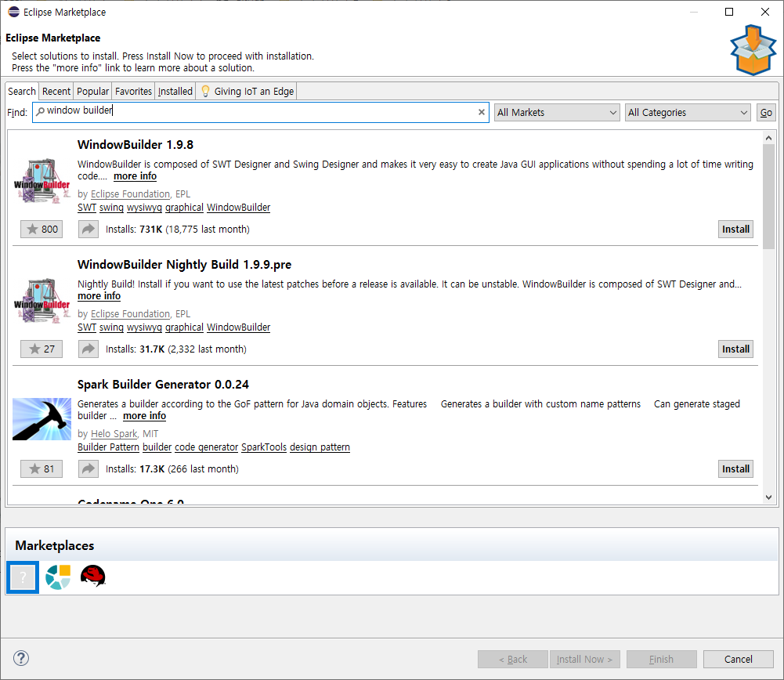Close the Eclipse Marketplace window
Image resolution: width=784 pixels, height=680 pixels.
(x=765, y=12)
